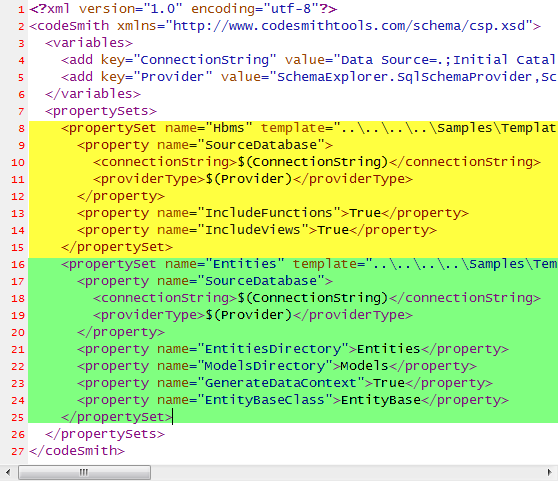The height and width of the screenshot is (481, 558).
Task: Click line number 16 in the gutter
Action: (18, 265)
